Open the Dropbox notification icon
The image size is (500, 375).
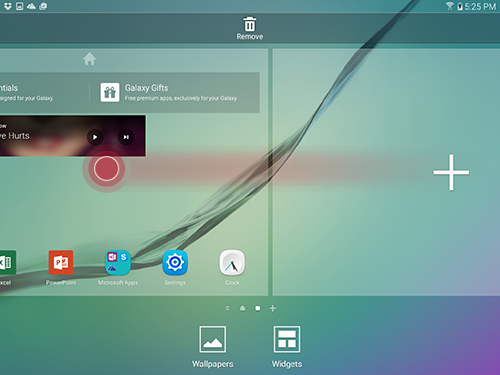7,6
